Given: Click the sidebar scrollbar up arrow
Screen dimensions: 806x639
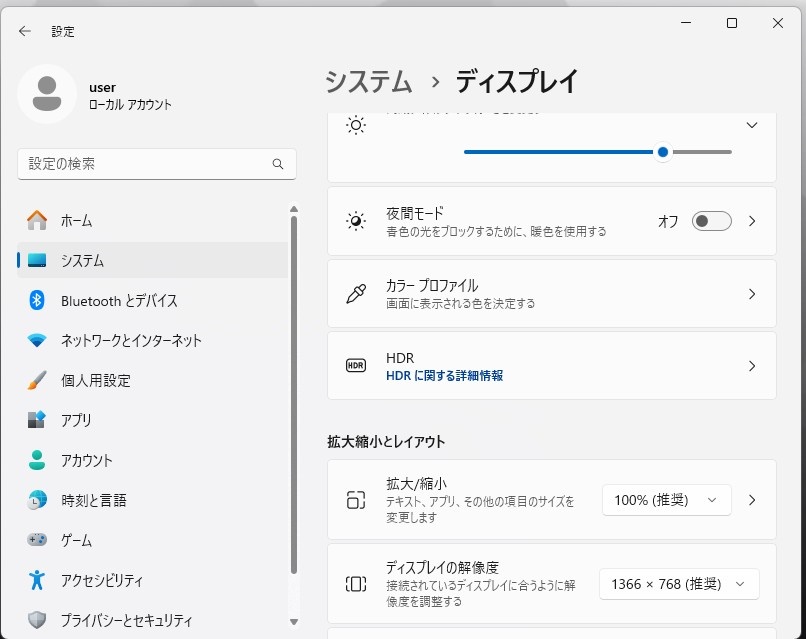Looking at the screenshot, I should (294, 209).
